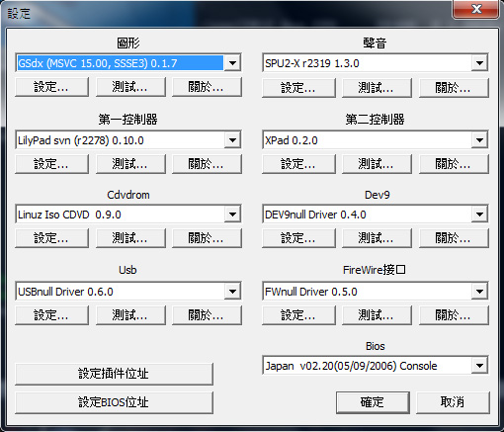Open 設定... for the FireWire plugin
Screen dimensions: 504x432
click(298, 315)
